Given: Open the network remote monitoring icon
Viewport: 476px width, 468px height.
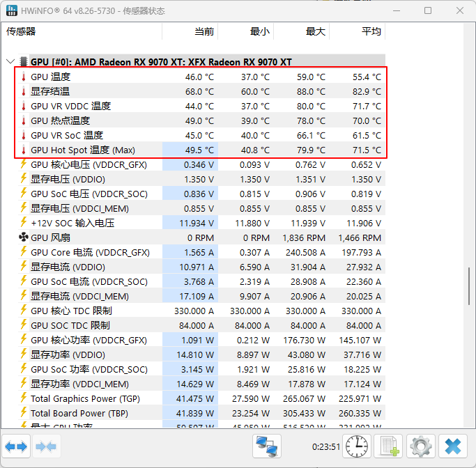Looking at the screenshot, I should 267,446.
